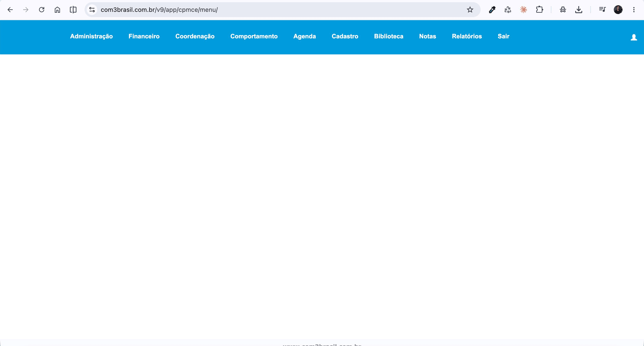Click the user profile icon in blue header
Viewport: 644px width, 346px height.
pos(634,37)
